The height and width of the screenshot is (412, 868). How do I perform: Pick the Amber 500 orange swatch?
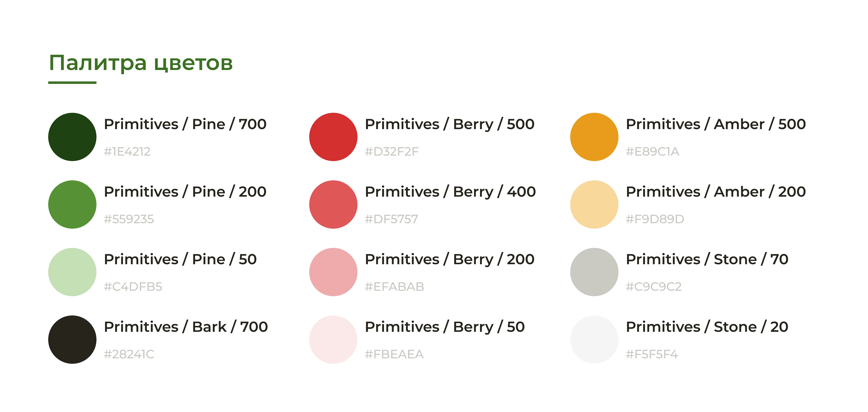tap(594, 137)
